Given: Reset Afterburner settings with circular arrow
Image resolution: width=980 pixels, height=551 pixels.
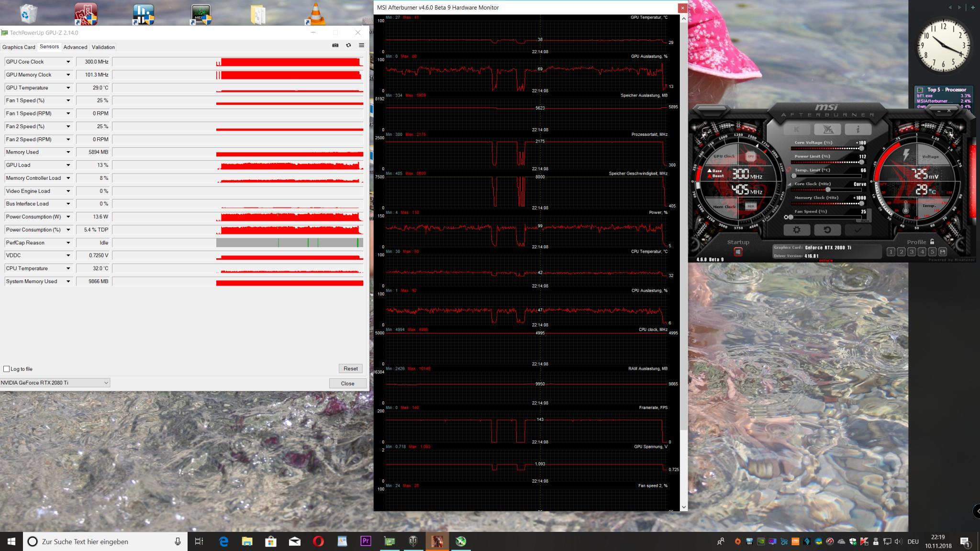Looking at the screenshot, I should (827, 230).
